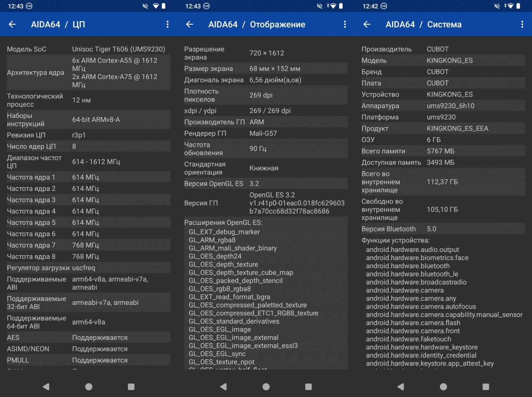This screenshot has height=397, width=532.
Task: Tap muted sound icon in Система status bar
Action: click(497, 6)
